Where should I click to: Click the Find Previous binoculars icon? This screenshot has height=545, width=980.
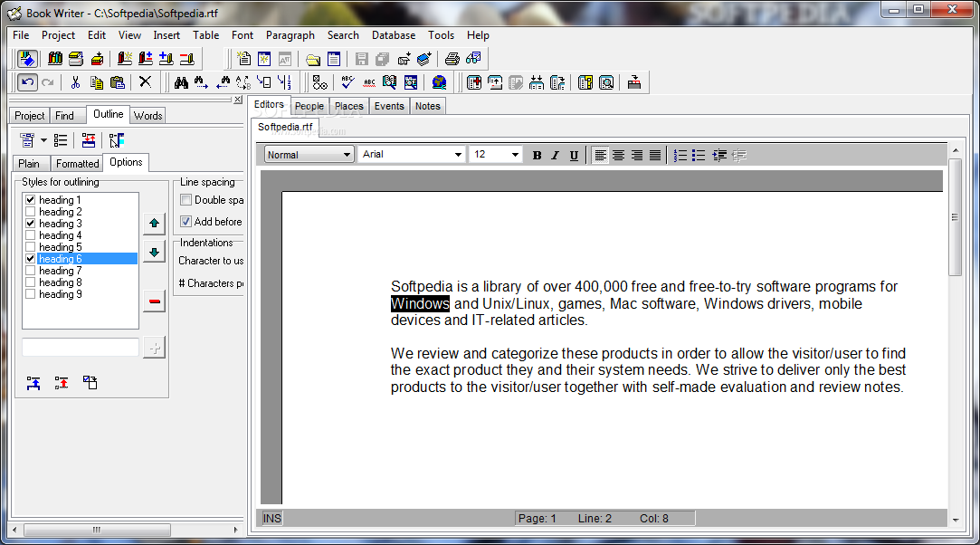pos(223,82)
